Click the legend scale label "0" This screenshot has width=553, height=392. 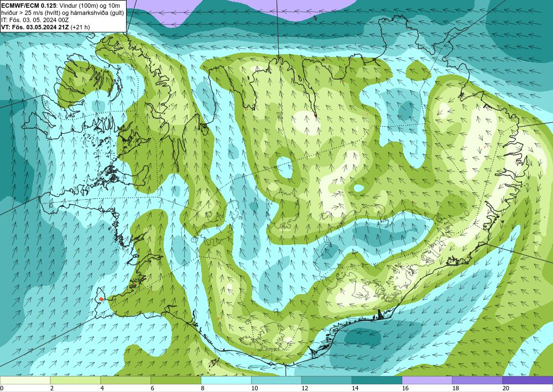2,389
